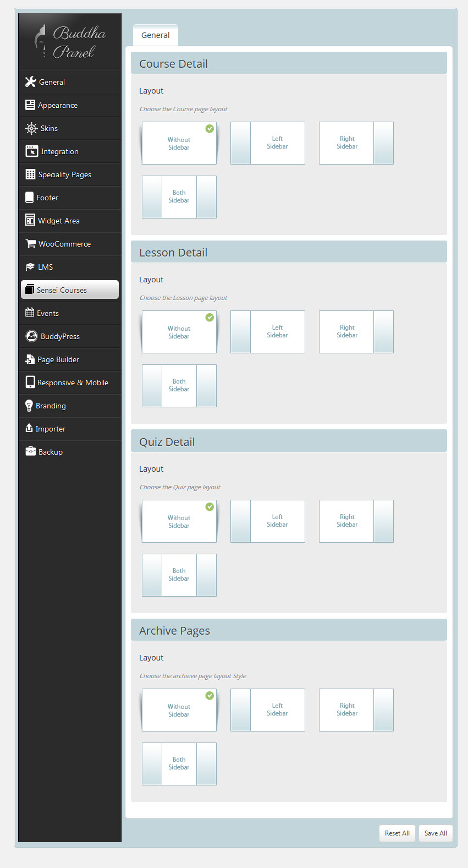468x868 pixels.
Task: Open the Appearance menu item
Action: pos(58,105)
